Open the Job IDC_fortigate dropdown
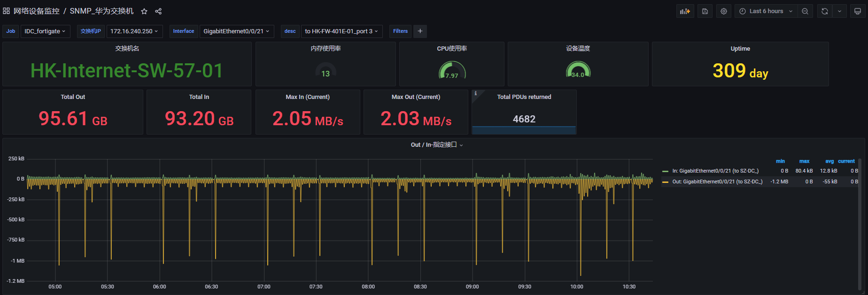This screenshot has height=295, width=868. click(45, 31)
